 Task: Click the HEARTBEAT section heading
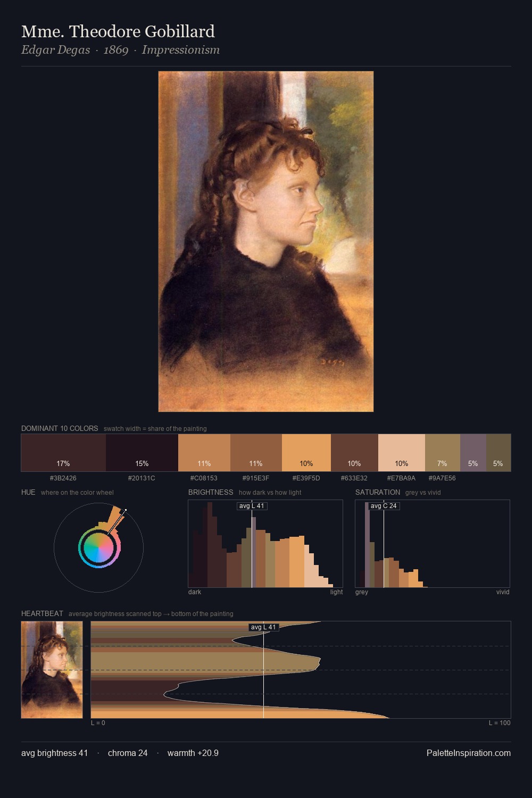[42, 613]
